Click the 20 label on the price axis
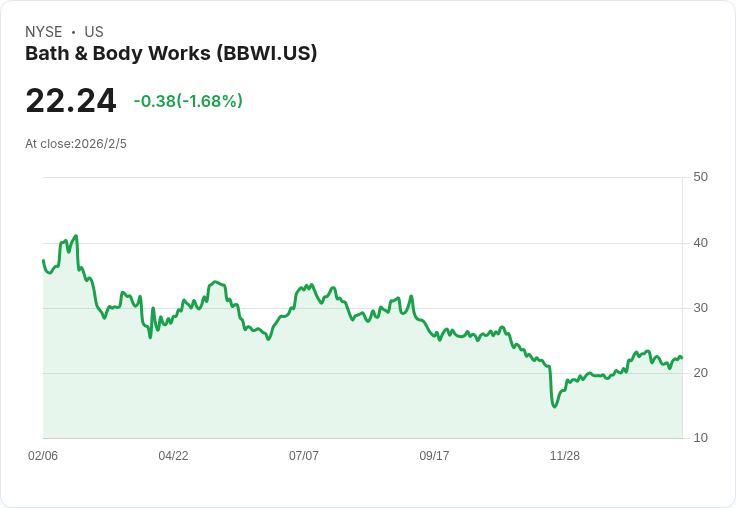736x508 pixels. point(700,373)
